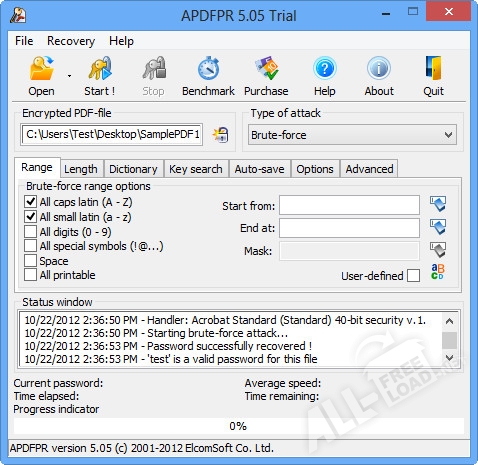Image resolution: width=478 pixels, height=465 pixels.
Task: Open the Recovery menu
Action: click(71, 41)
